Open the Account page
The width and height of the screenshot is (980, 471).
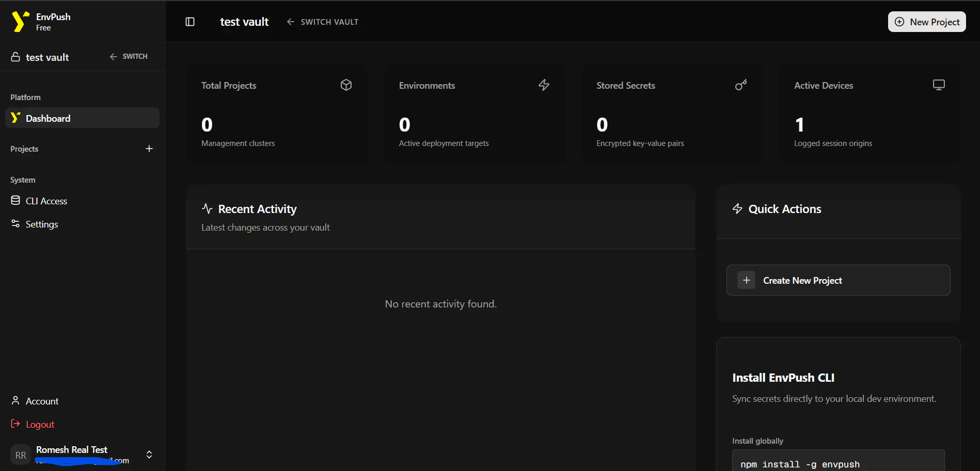point(83,401)
